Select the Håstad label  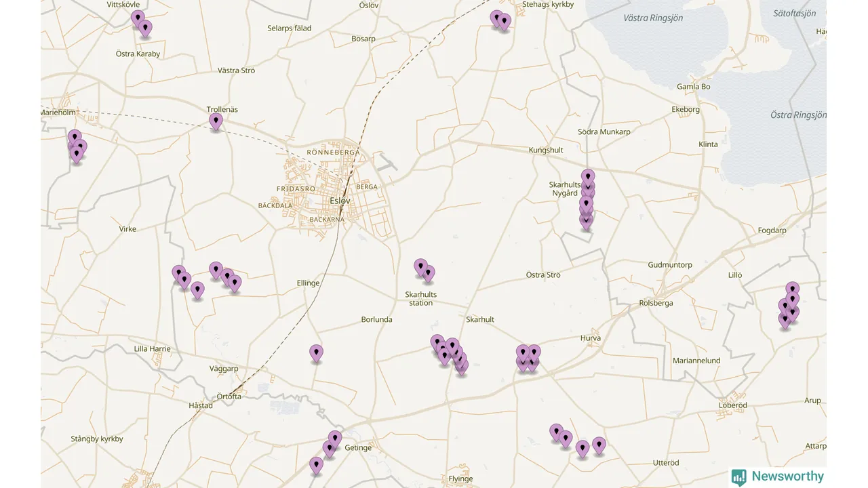pos(201,405)
